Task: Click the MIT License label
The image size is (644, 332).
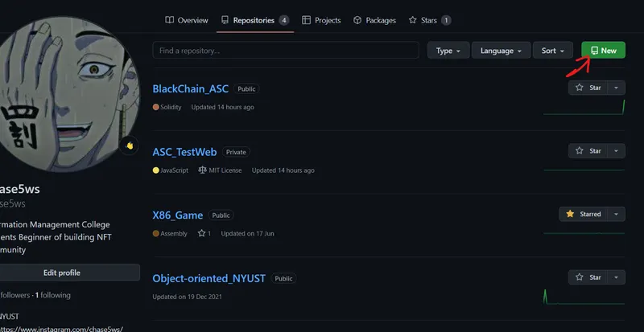Action: [225, 170]
